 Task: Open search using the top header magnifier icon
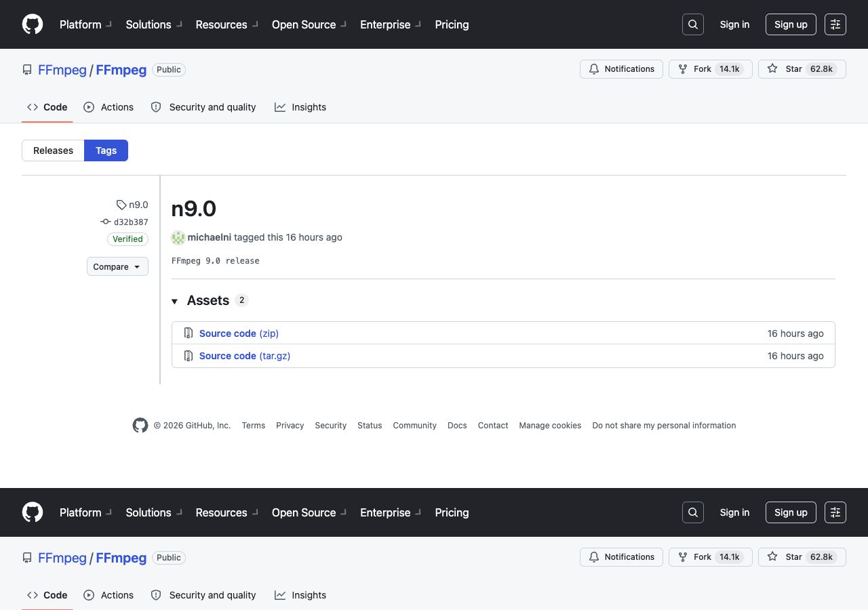tap(693, 24)
